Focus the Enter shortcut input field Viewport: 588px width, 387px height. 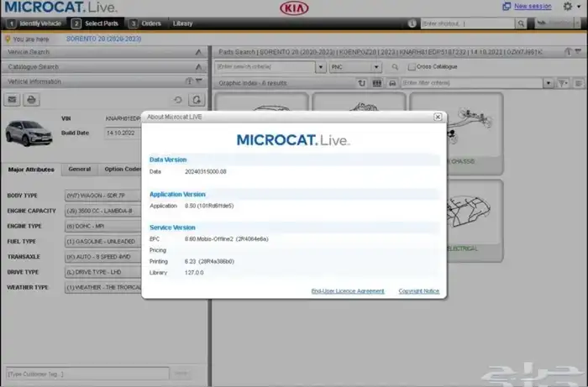tap(467, 24)
